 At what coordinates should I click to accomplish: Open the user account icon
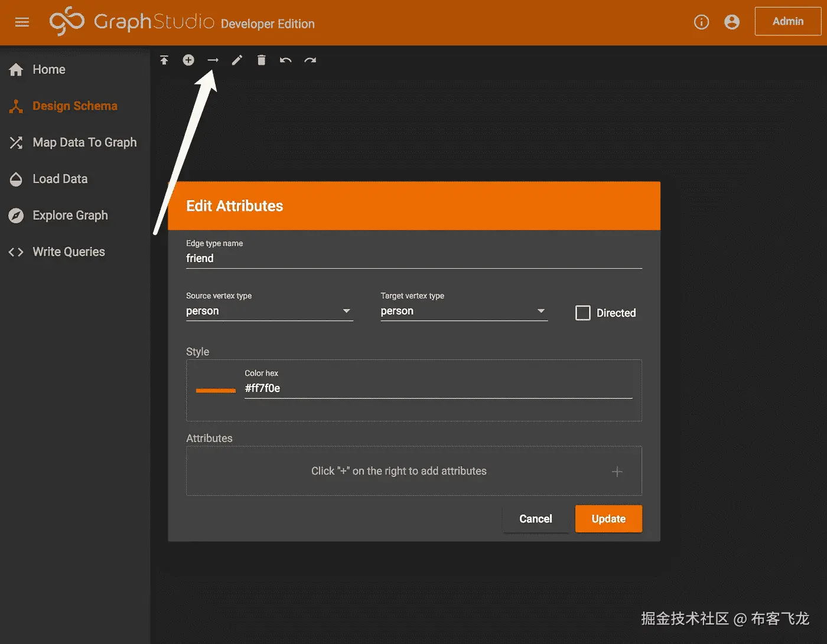pos(732,22)
